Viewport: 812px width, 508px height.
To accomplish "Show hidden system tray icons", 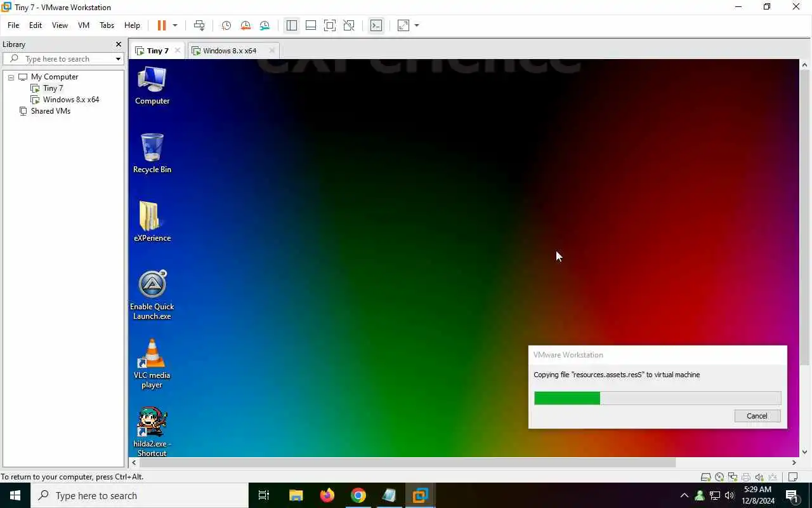I will pyautogui.click(x=684, y=495).
